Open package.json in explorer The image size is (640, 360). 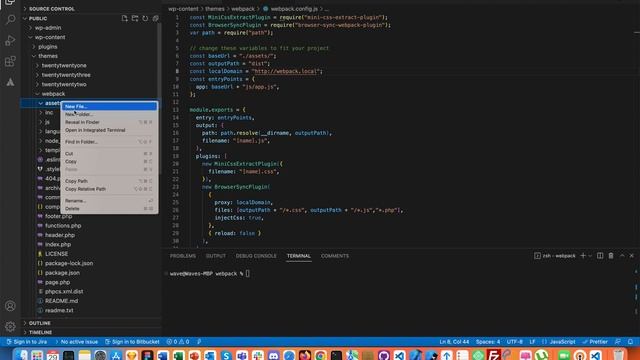tap(62, 273)
